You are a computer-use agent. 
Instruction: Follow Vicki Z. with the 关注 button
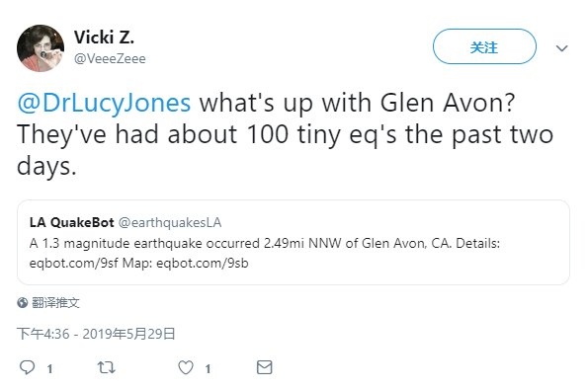point(484,46)
